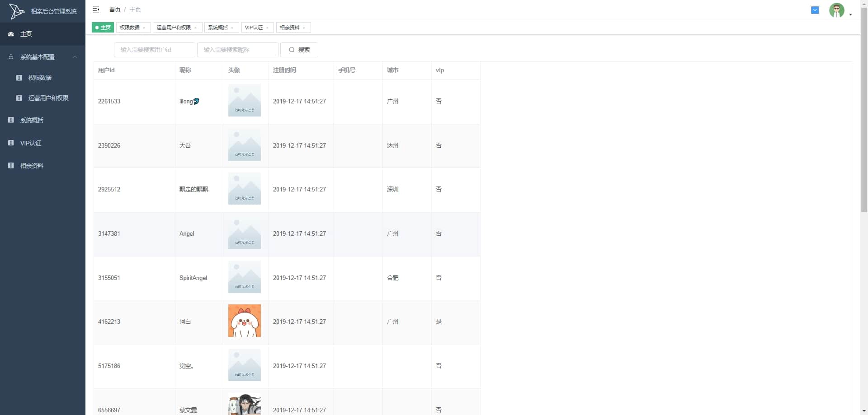Screen dimensions: 868x415
Task: Open 相亲资料 in the sidebar
Action: (42, 166)
